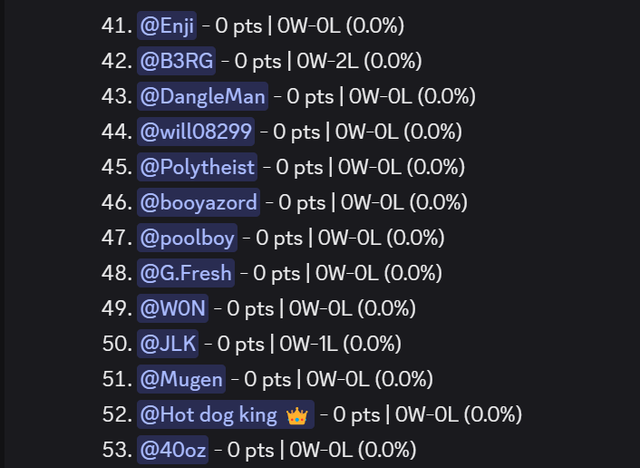The image size is (640, 468).
Task: Click the 0 pts text next to poolboy
Action: click(279, 237)
